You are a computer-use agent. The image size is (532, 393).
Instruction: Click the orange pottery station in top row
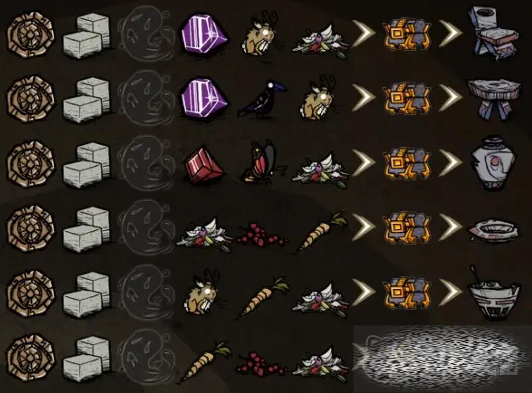(407, 34)
